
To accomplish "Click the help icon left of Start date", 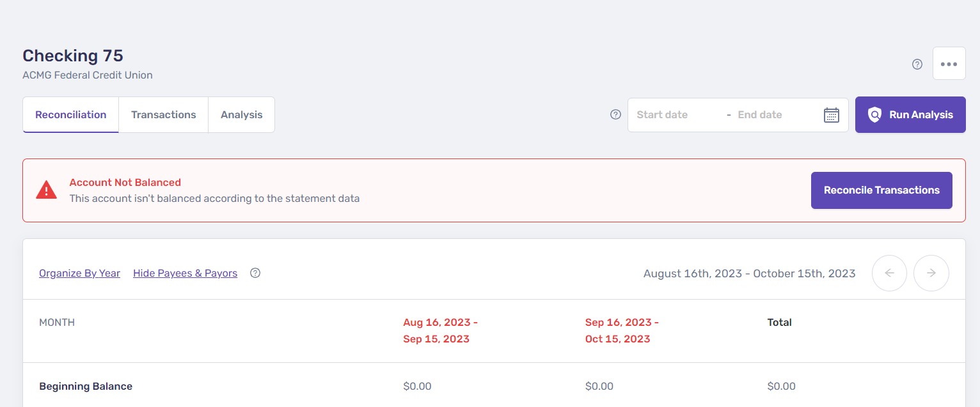I will click(x=615, y=114).
